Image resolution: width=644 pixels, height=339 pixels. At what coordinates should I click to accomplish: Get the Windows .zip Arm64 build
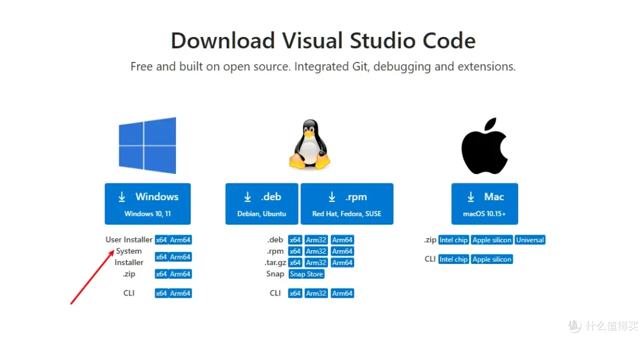[x=180, y=273]
